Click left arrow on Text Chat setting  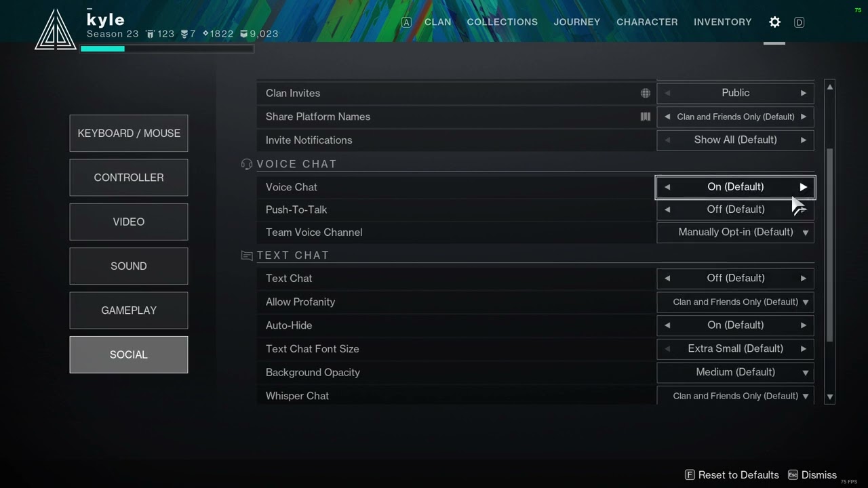pos(667,279)
